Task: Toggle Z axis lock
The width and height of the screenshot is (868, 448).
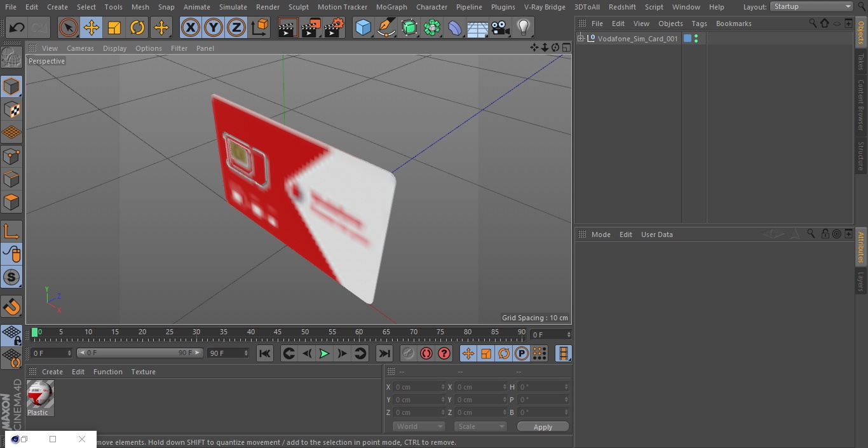Action: coord(236,27)
